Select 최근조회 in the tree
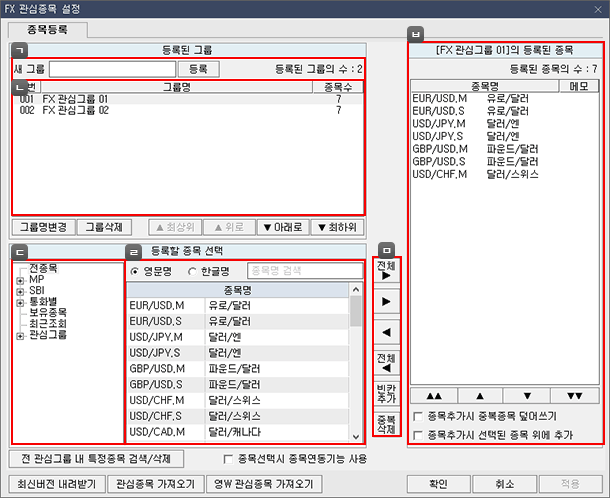 pos(48,323)
